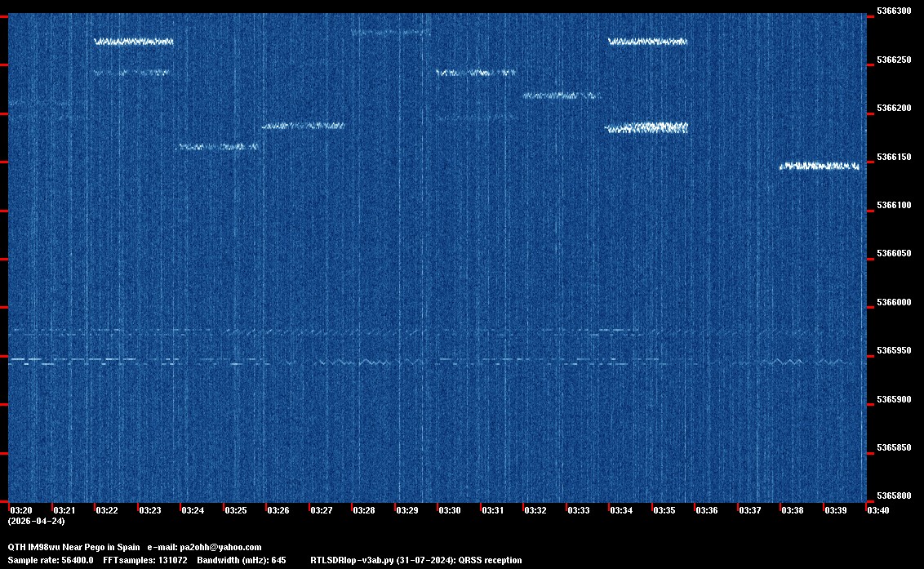This screenshot has width=924, height=569.
Task: Click the thick signal trace near 5366185 at 03:34
Action: click(x=646, y=127)
